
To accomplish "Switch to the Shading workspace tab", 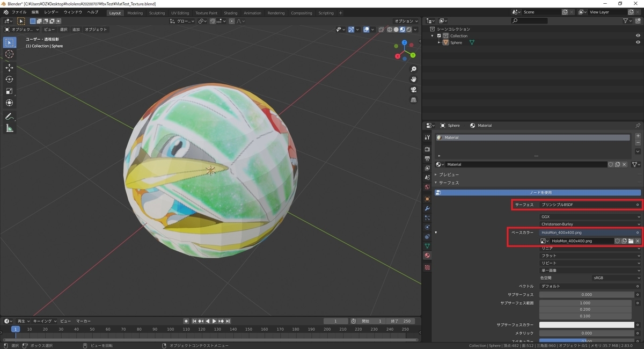I will pos(231,13).
